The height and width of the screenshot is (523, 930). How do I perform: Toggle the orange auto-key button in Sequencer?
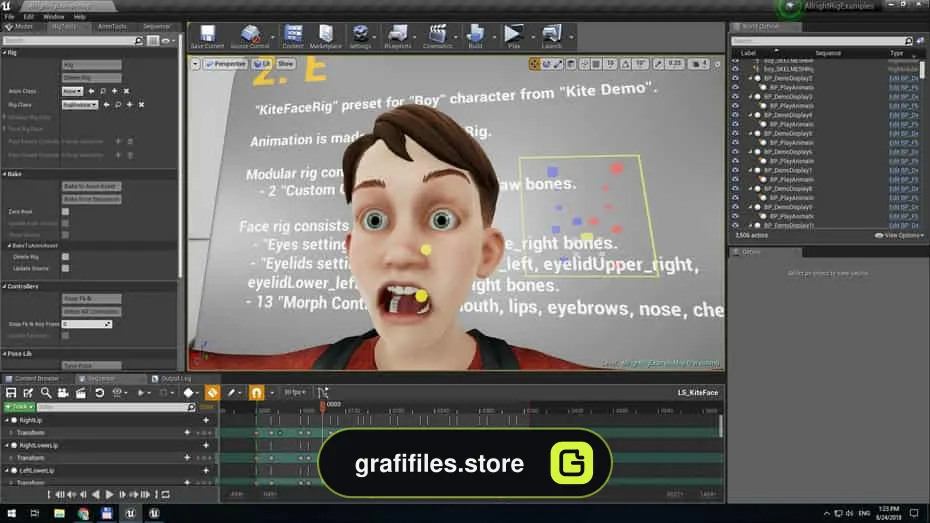tap(212, 393)
